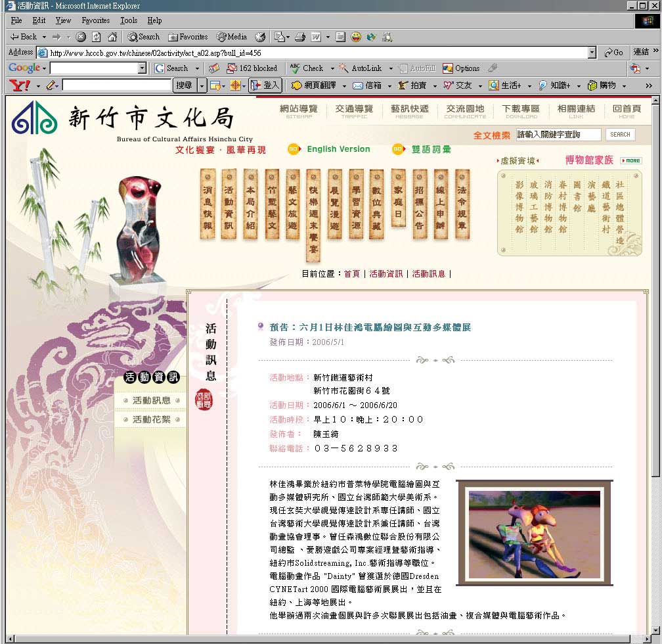Click the 博物館家族 MORE button
662x644 pixels.
[x=631, y=160]
